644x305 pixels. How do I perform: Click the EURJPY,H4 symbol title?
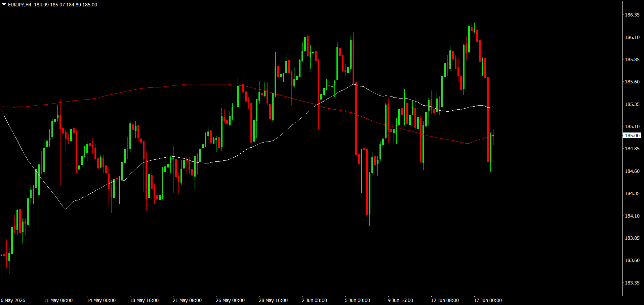(x=19, y=5)
